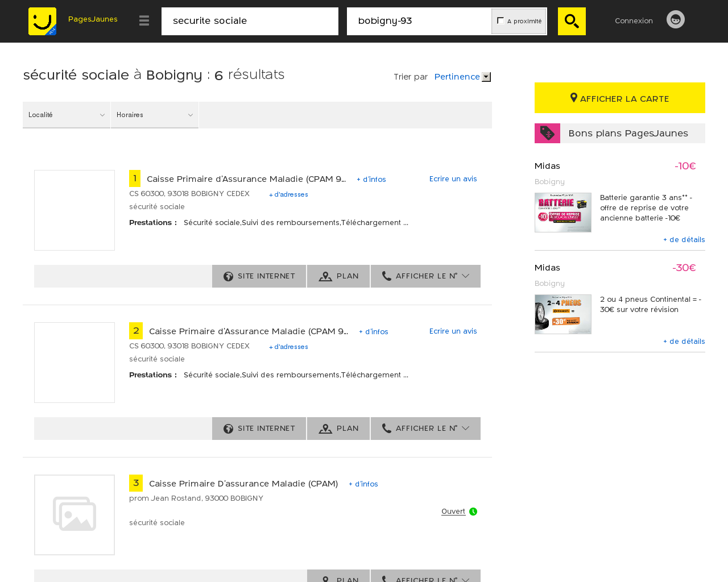Open + de détails for Midas -10€ offer
The height and width of the screenshot is (582, 728).
[x=684, y=240]
